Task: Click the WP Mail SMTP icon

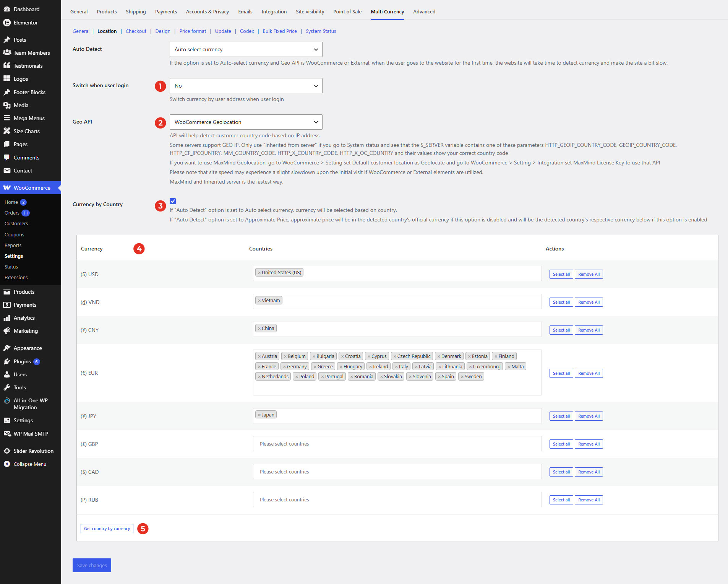Action: pyautogui.click(x=7, y=434)
